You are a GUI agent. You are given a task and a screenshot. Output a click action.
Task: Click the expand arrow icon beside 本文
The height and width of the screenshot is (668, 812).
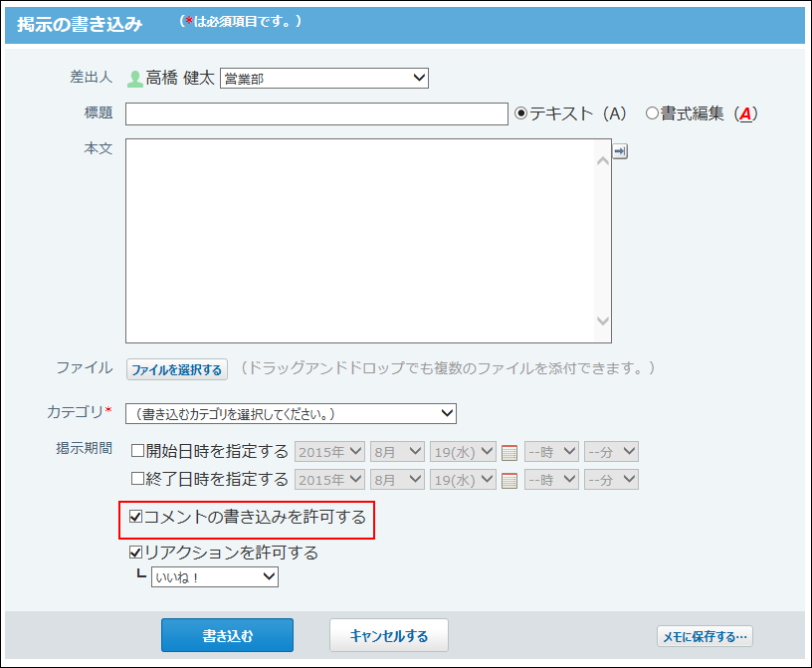pyautogui.click(x=620, y=151)
